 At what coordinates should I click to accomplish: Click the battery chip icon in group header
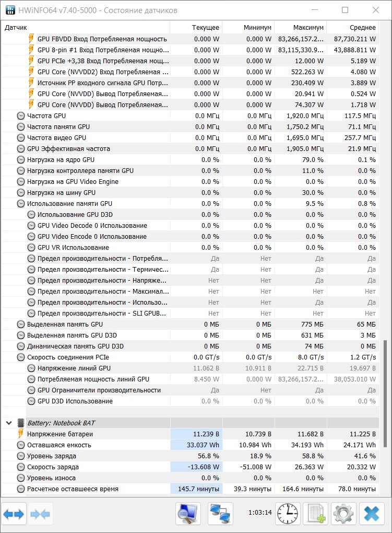pyautogui.click(x=21, y=423)
